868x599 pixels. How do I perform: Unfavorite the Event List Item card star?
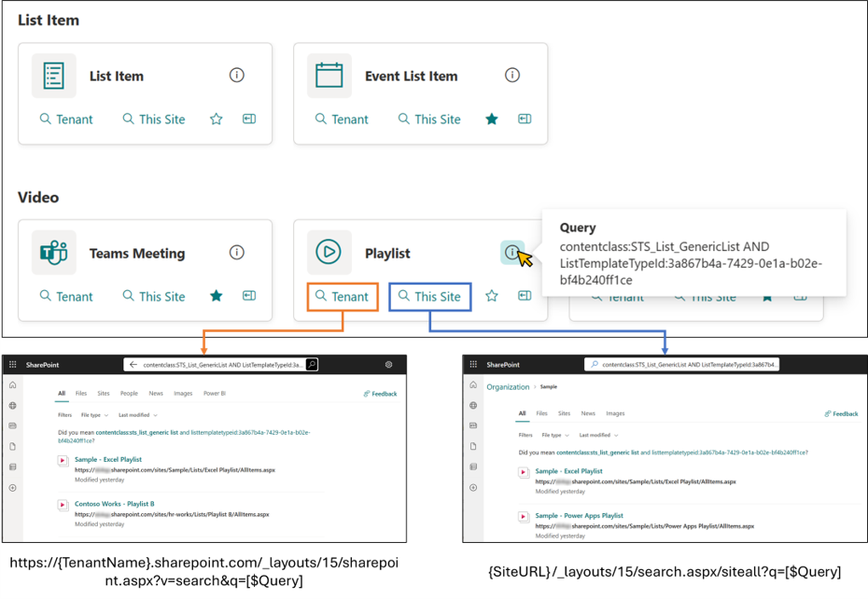(x=492, y=119)
